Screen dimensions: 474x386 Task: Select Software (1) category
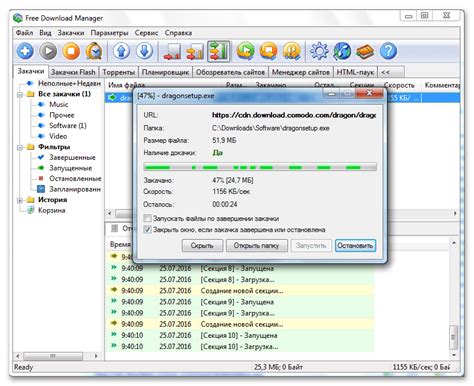68,126
